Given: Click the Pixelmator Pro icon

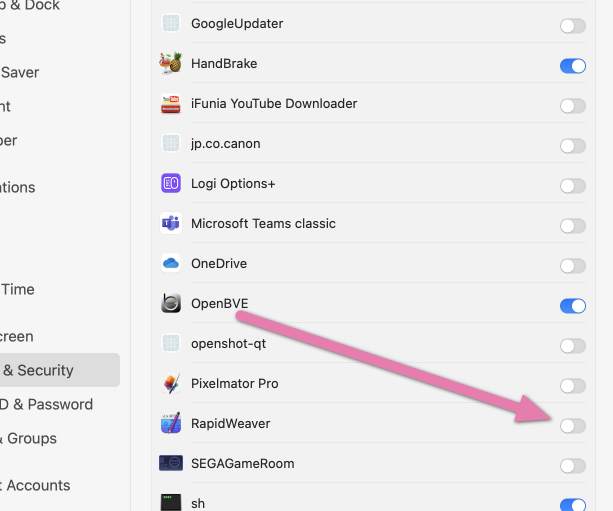Looking at the screenshot, I should pyautogui.click(x=171, y=384).
